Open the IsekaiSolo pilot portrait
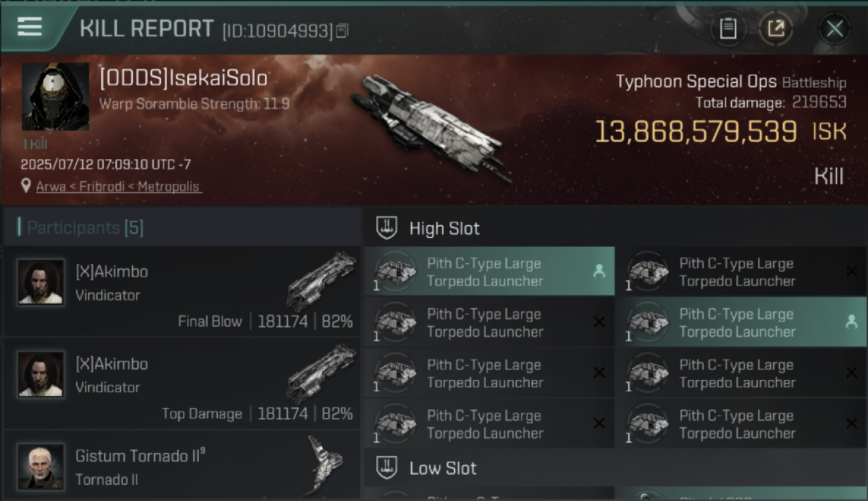Image resolution: width=868 pixels, height=501 pixels. (x=55, y=97)
